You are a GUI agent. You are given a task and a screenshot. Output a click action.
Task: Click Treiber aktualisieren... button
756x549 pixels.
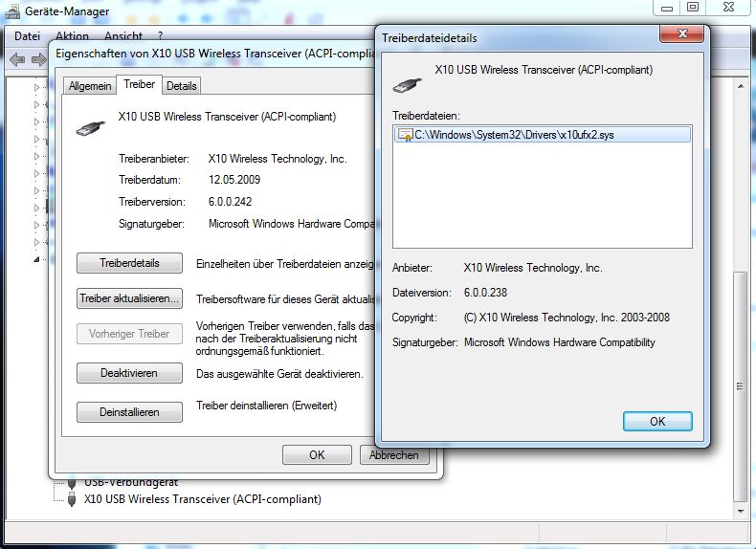point(129,298)
